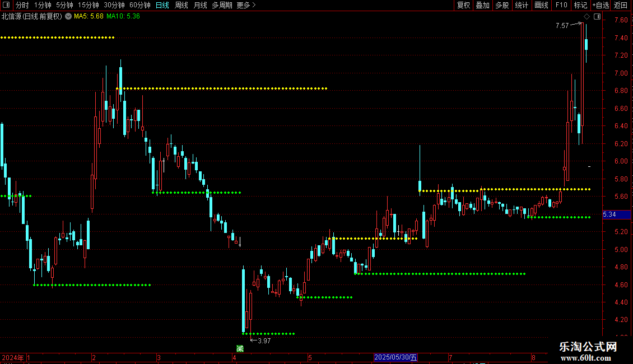Click the highlighted 5.34 price label
The image size is (633, 364).
[x=616, y=214]
